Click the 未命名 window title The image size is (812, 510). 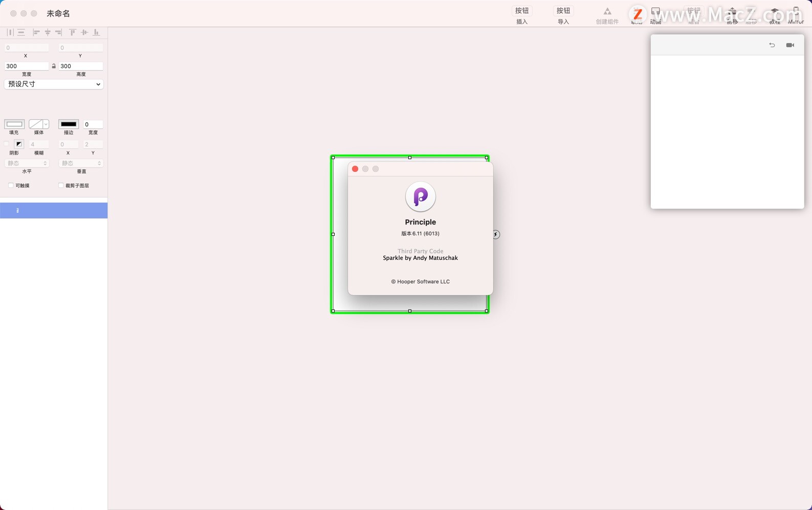pyautogui.click(x=58, y=13)
